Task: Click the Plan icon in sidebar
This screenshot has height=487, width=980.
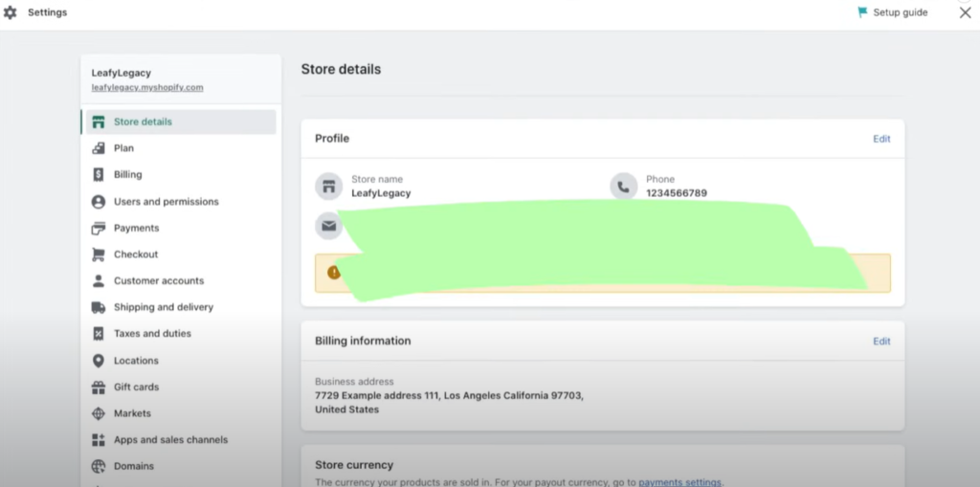Action: pos(99,148)
